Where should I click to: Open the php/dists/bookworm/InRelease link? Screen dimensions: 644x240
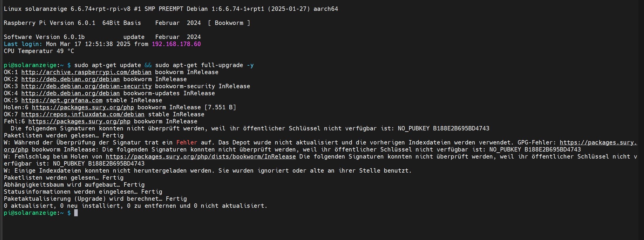[x=201, y=156]
